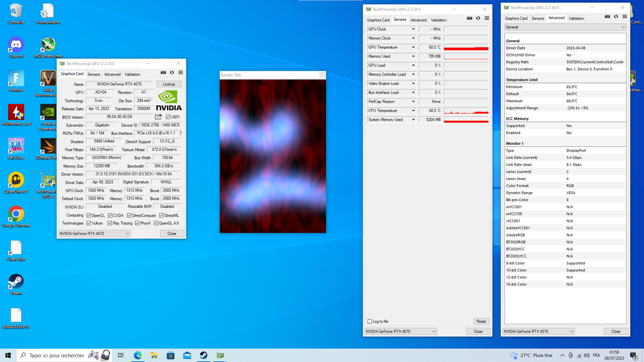Image resolution: width=644 pixels, height=362 pixels.
Task: Open the 3DMark Demo desktop icon
Action: 48,149
